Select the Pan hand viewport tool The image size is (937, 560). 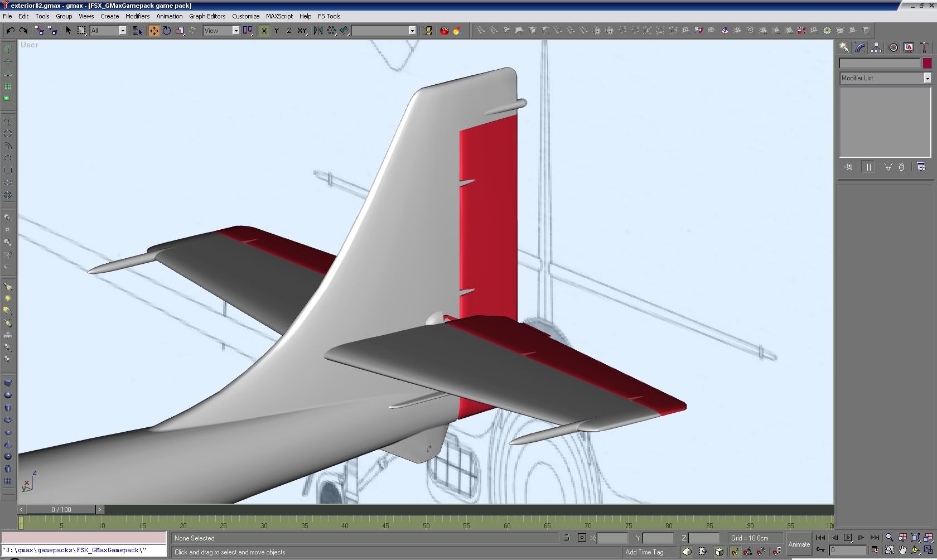[x=902, y=550]
